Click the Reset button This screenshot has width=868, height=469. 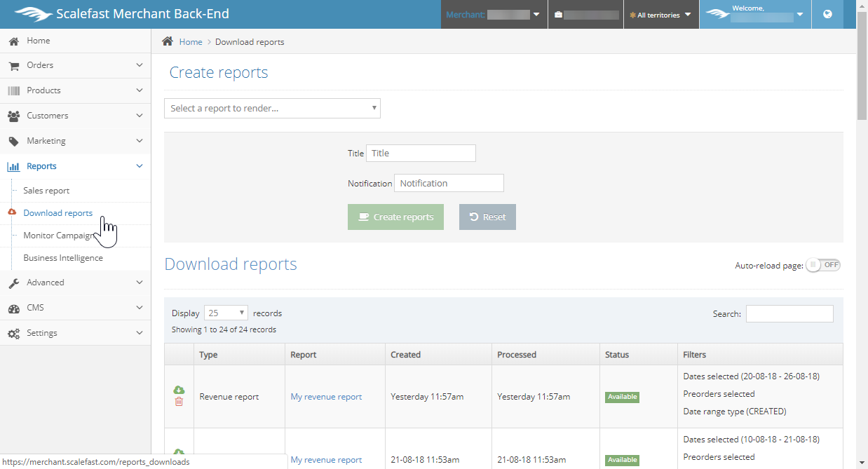pos(487,217)
